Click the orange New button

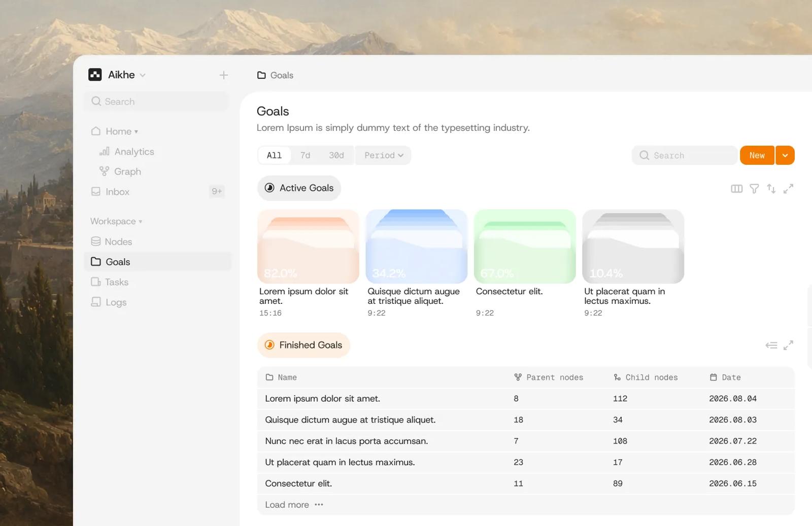point(757,155)
